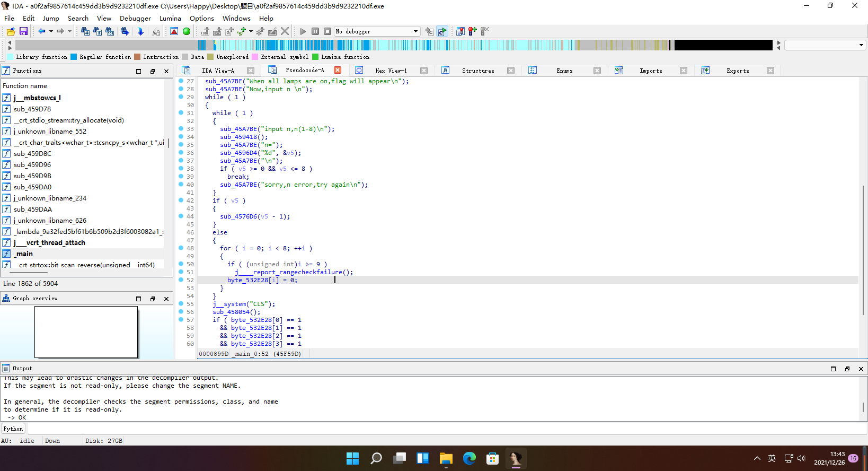Switch to the Imports tab

click(651, 71)
